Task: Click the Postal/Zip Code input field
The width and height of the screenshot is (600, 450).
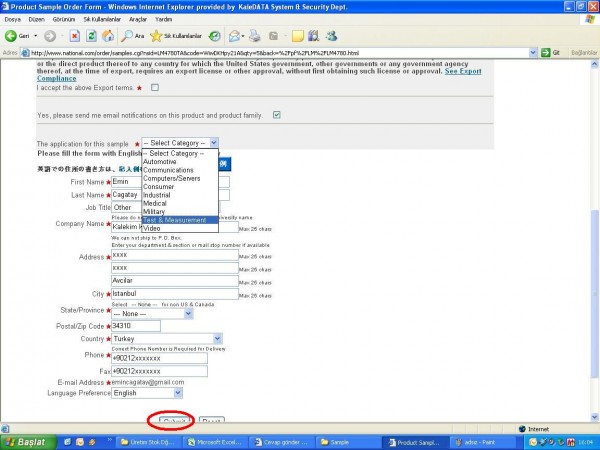Action: tap(136, 326)
